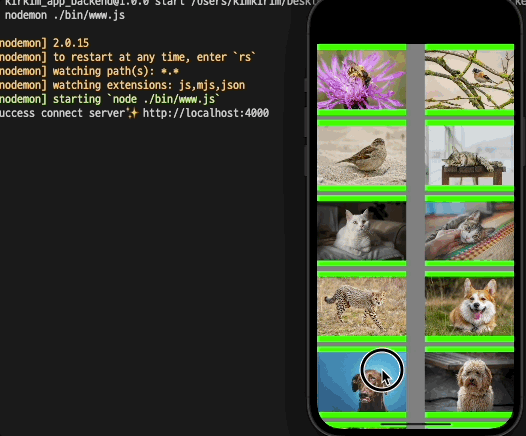This screenshot has height=436, width=526.
Task: Tap the bee on purple flower photo
Action: tap(362, 80)
